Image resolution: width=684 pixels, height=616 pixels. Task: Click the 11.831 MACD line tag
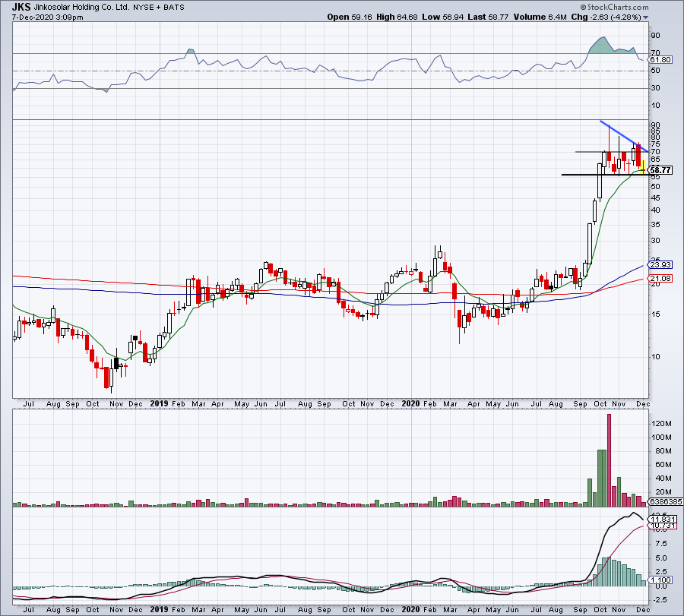click(x=663, y=519)
